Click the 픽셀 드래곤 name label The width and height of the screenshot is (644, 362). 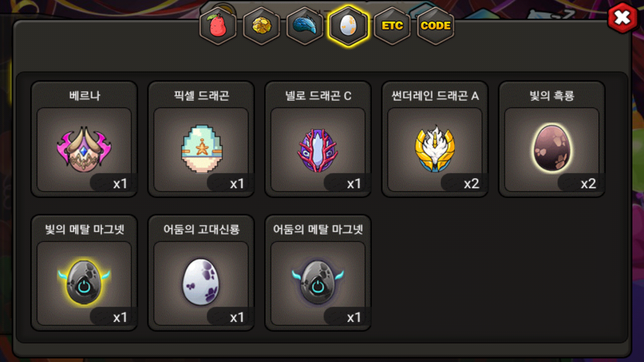[201, 96]
